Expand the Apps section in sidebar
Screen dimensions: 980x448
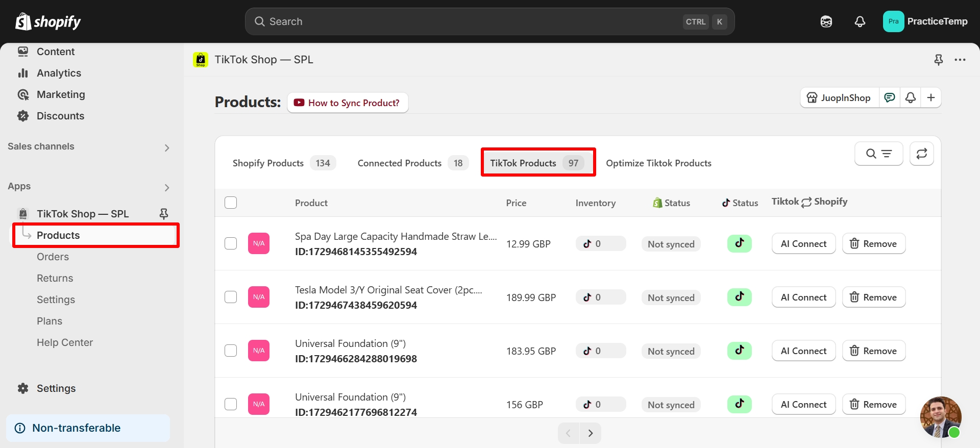(166, 187)
